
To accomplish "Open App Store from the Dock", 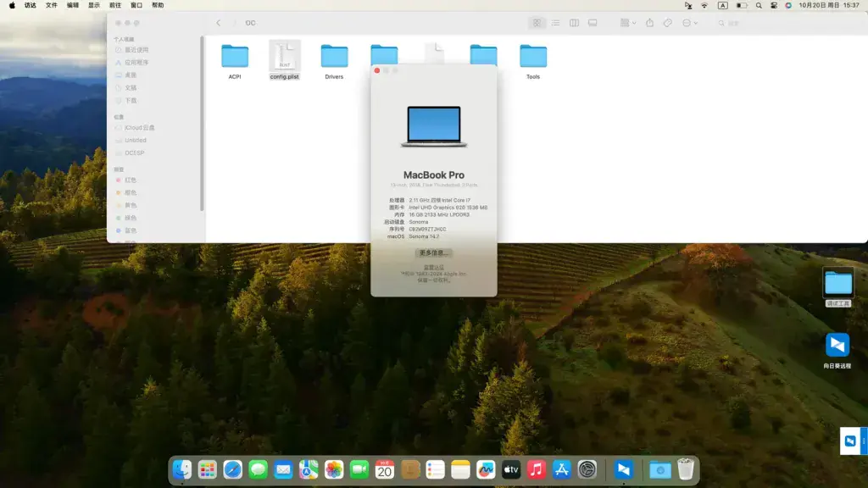I will click(x=561, y=469).
